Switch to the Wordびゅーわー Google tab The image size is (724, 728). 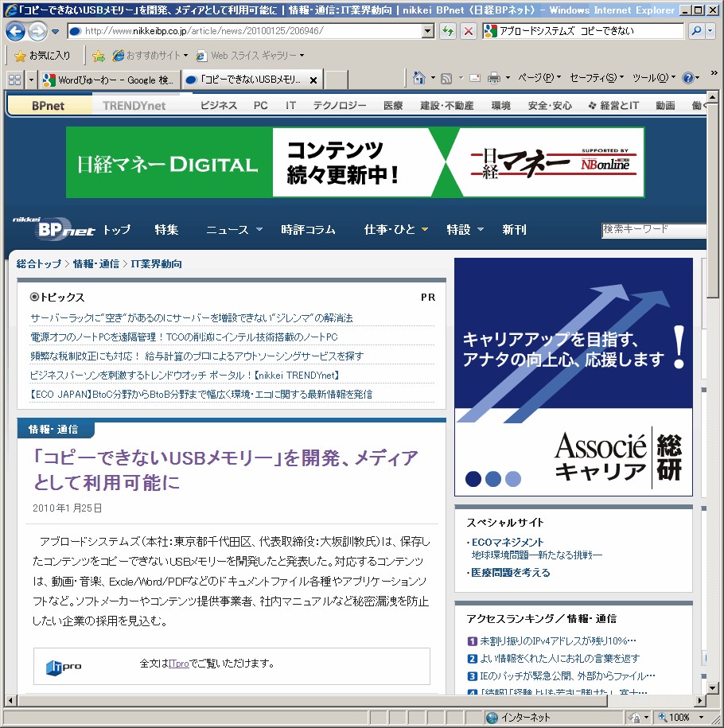(x=110, y=80)
